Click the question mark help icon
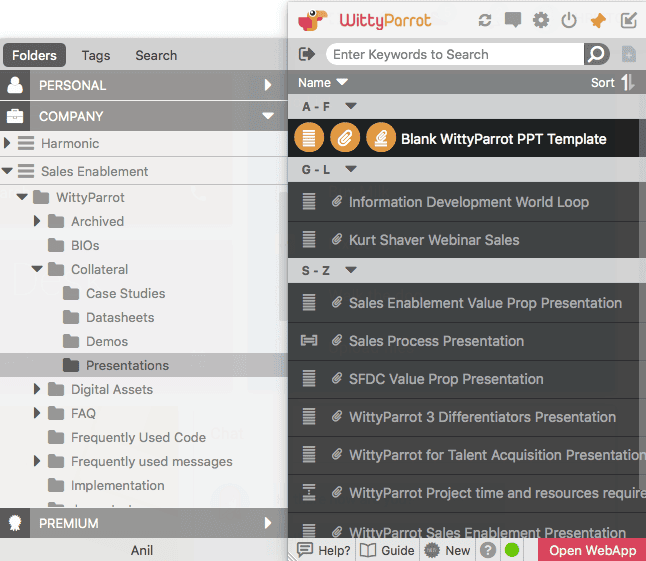The image size is (646, 561). click(488, 550)
